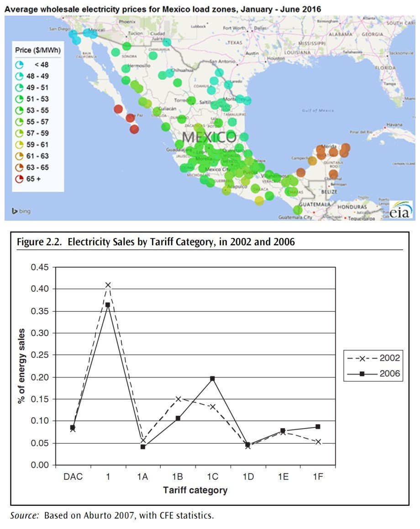Select the '59 - 61' yellow legend icon
Viewport: 420px width, 529px height.
[19, 145]
